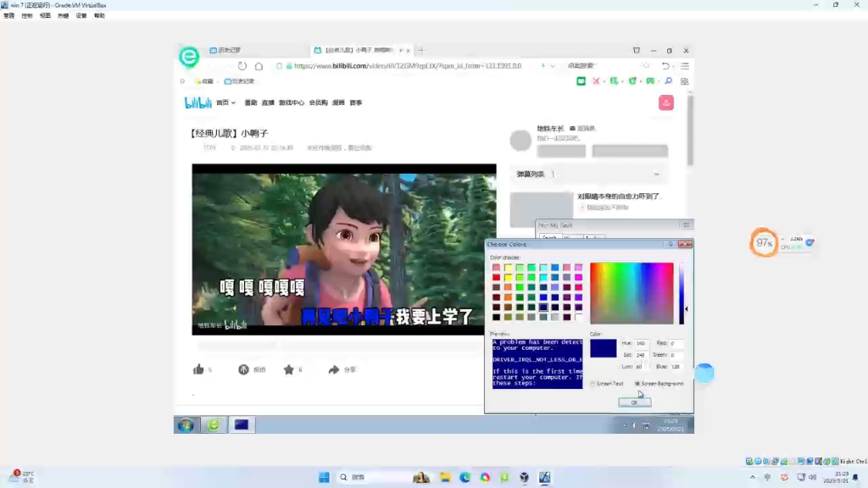Show hidden icons in host system tray

[x=753, y=477]
